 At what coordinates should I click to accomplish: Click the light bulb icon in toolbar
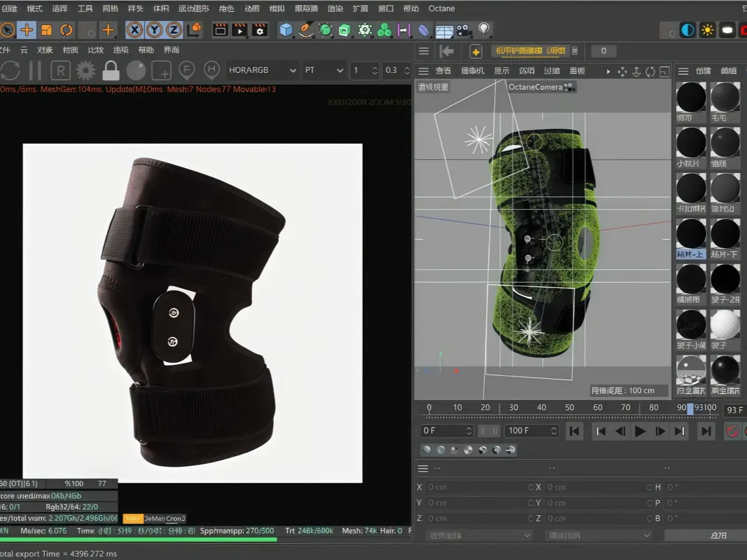484,30
